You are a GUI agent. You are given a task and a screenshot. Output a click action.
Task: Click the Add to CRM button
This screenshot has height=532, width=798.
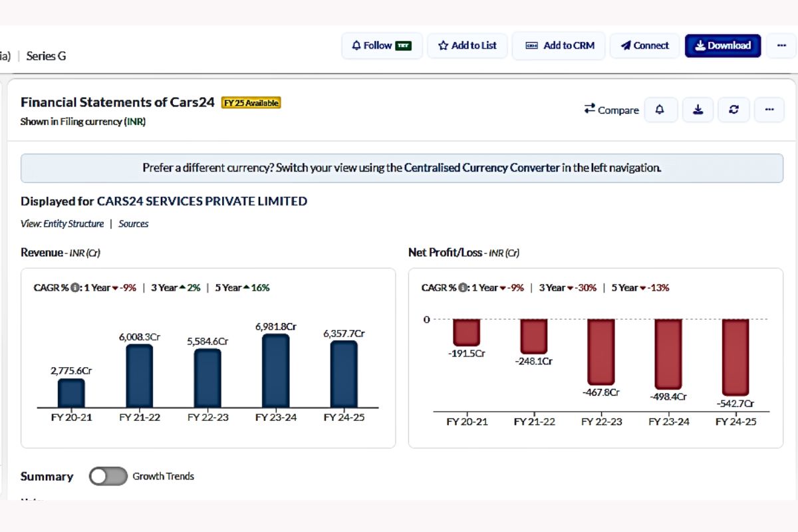pos(559,46)
